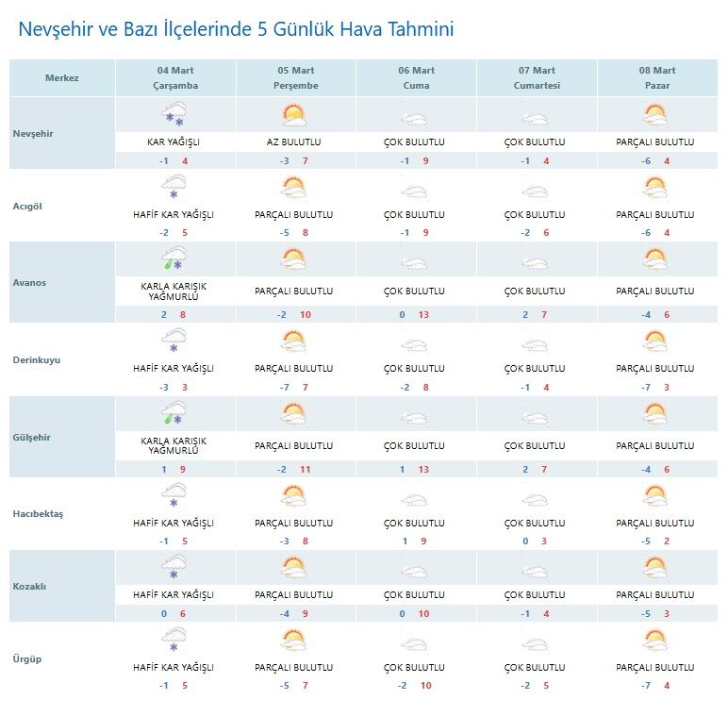Click Acıgöl cloudy icon for 06 Mart
728x716 pixels.
click(415, 190)
